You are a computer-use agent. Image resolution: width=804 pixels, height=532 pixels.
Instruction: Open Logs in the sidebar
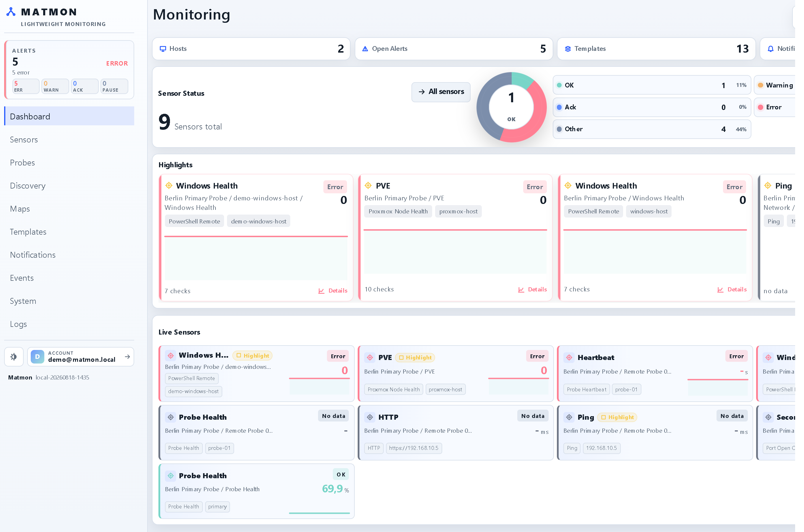69,324
